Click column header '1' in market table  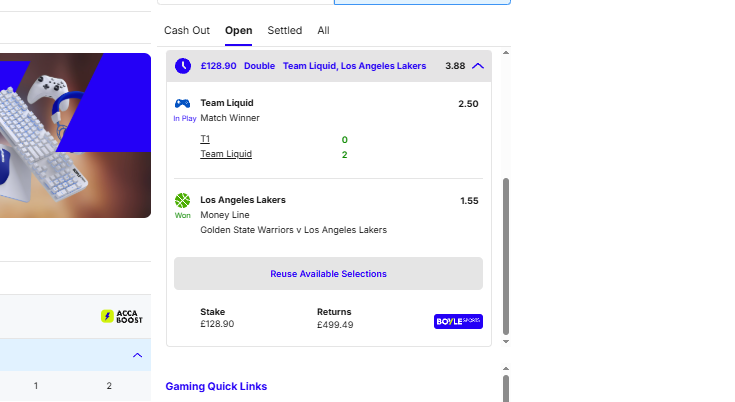pyautogui.click(x=36, y=386)
